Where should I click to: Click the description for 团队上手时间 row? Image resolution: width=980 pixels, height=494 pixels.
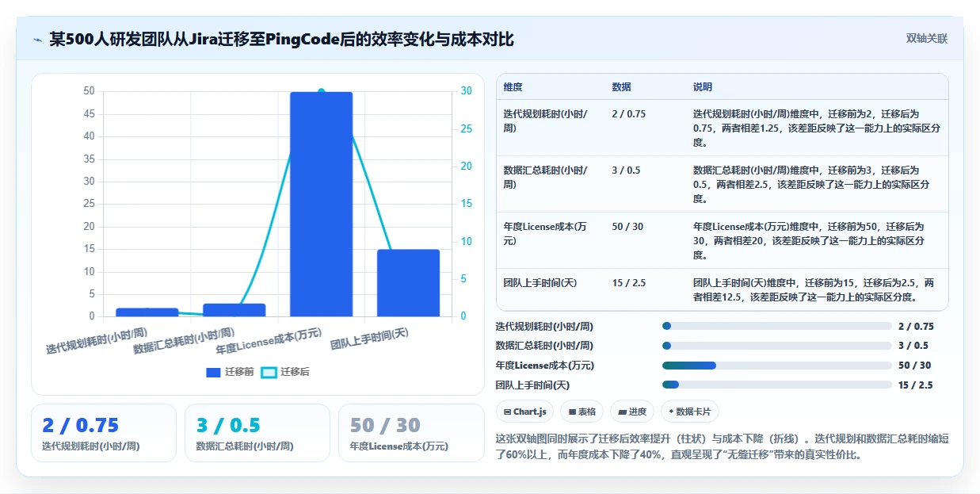814,289
